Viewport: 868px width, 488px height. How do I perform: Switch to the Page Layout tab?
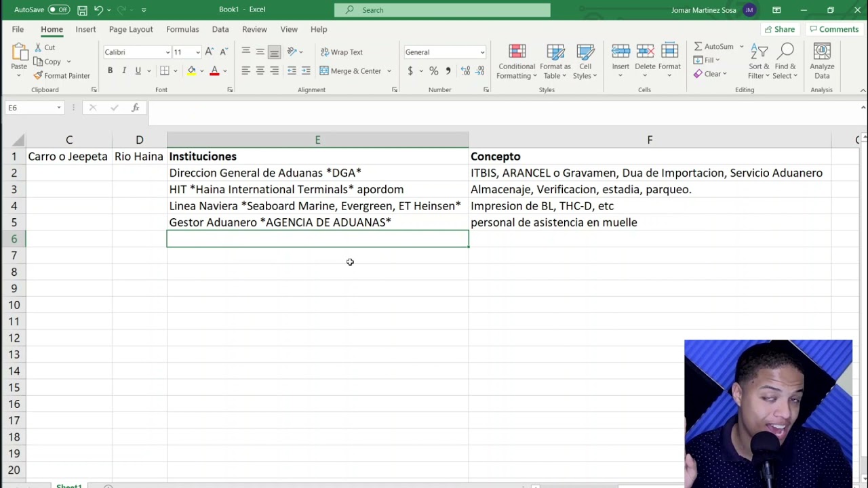(131, 29)
